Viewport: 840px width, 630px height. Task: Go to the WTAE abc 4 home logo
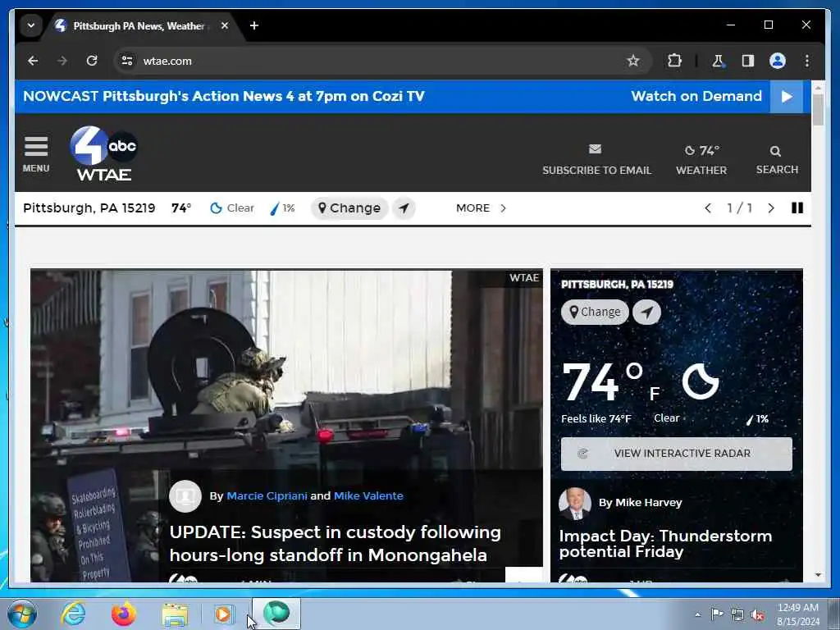[x=104, y=153]
